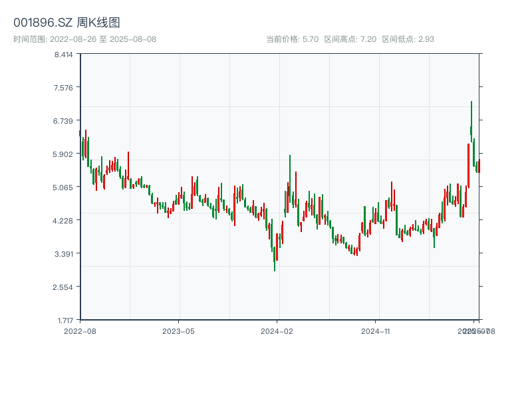Click the last red candle at the chart's right edge
Viewport: 532px width, 399px height.
(x=479, y=166)
